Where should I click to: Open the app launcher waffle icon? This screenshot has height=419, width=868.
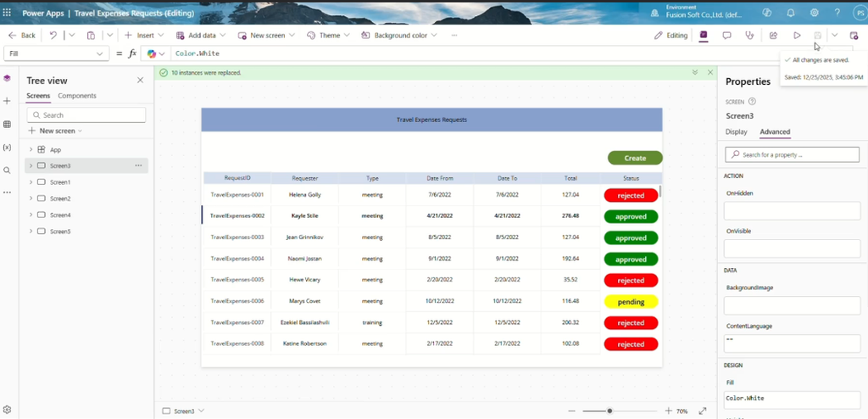(x=7, y=13)
